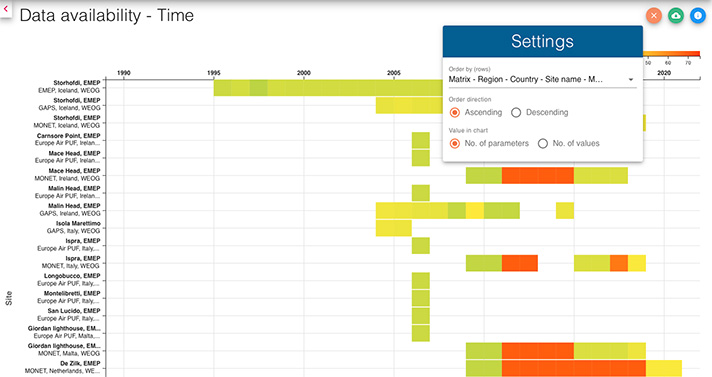Select Longobucco EMEP row label
The image size is (712, 377).
tap(70, 279)
